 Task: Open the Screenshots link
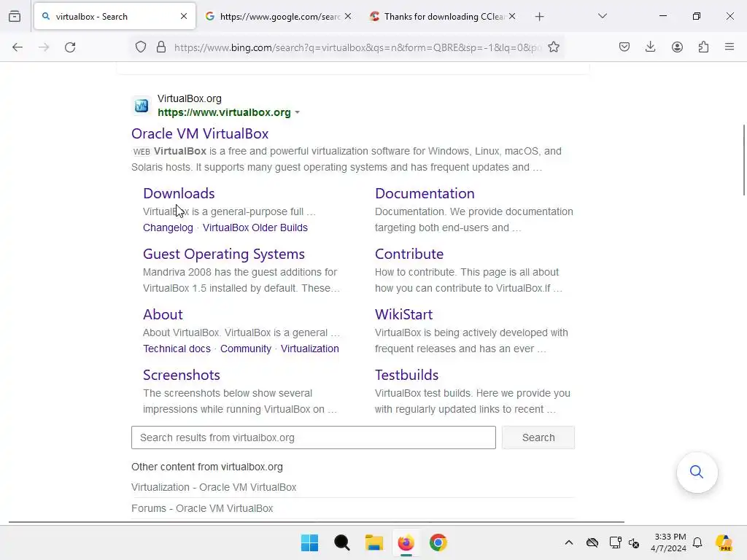coord(182,375)
